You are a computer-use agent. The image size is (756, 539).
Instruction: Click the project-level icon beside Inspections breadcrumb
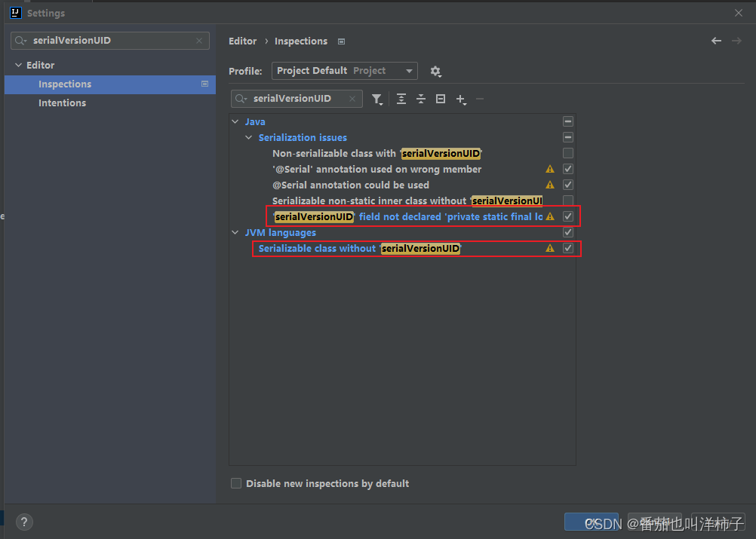point(341,41)
